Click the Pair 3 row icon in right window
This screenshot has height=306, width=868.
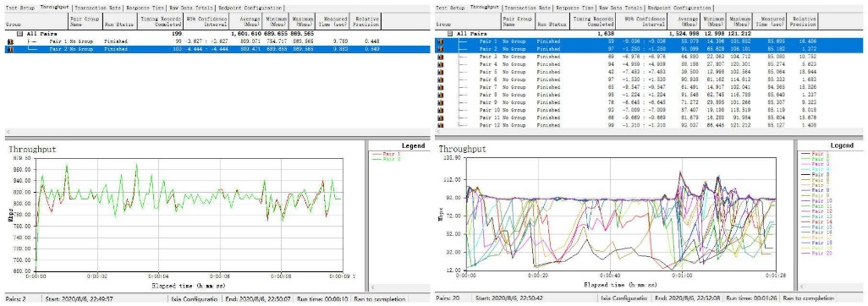pos(441,57)
